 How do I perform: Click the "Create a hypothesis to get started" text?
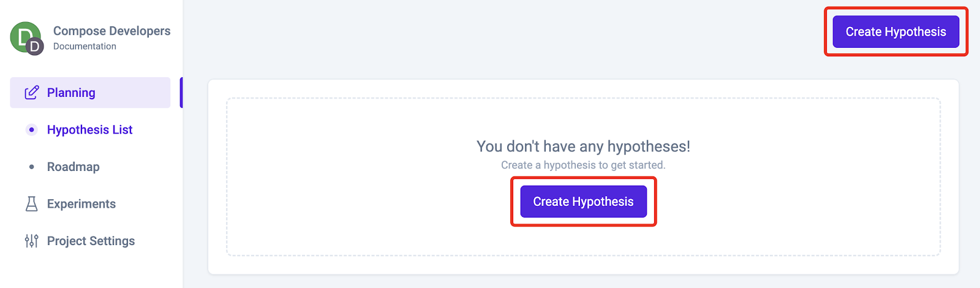[x=583, y=165]
